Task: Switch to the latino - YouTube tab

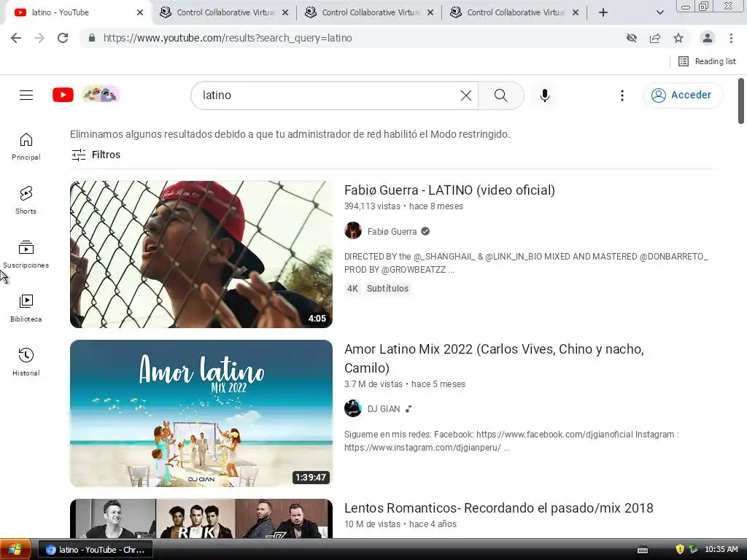Action: pos(79,13)
